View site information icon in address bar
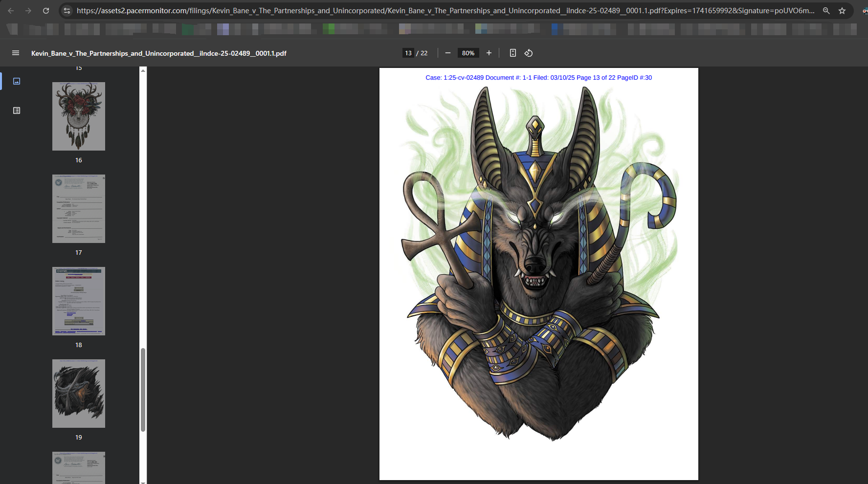Image resolution: width=868 pixels, height=484 pixels. pyautogui.click(x=67, y=10)
